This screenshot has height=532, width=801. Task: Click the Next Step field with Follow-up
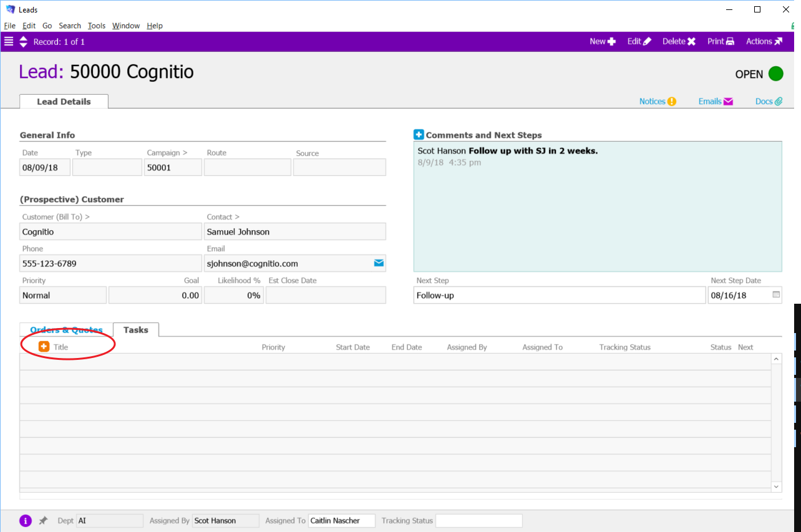(x=560, y=295)
